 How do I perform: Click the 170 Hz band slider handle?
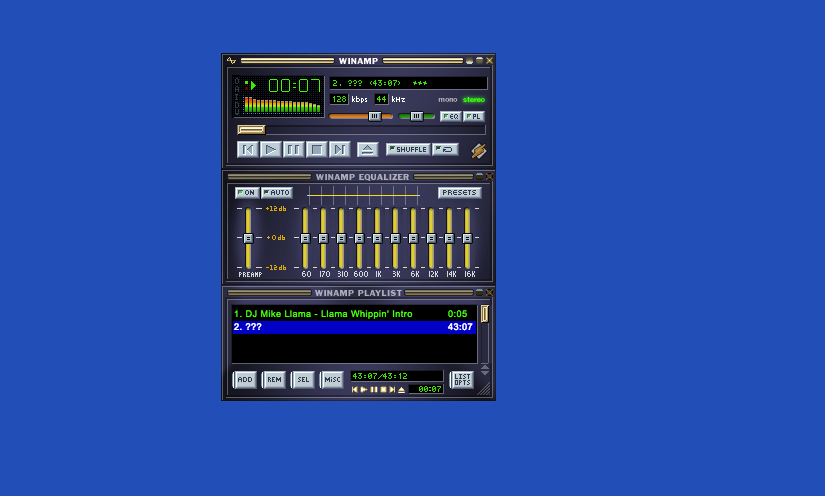click(323, 238)
